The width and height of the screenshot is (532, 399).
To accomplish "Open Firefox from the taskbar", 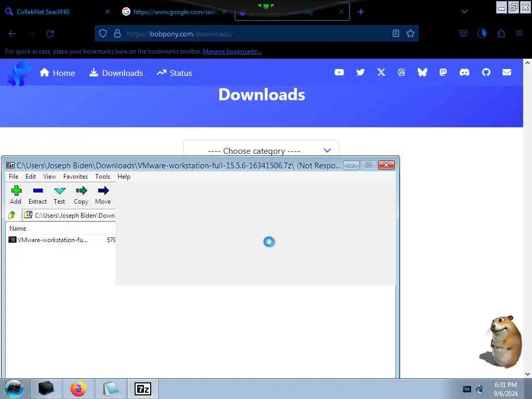I will tap(78, 389).
